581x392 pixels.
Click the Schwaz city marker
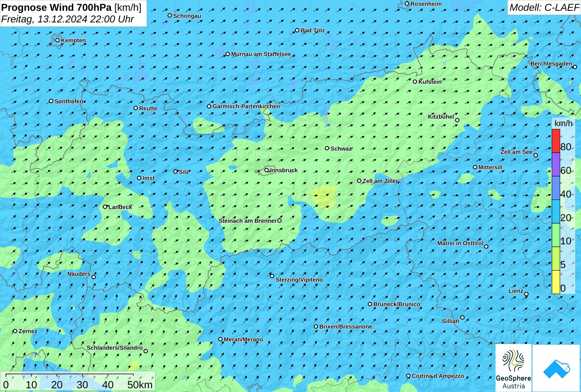(327, 148)
